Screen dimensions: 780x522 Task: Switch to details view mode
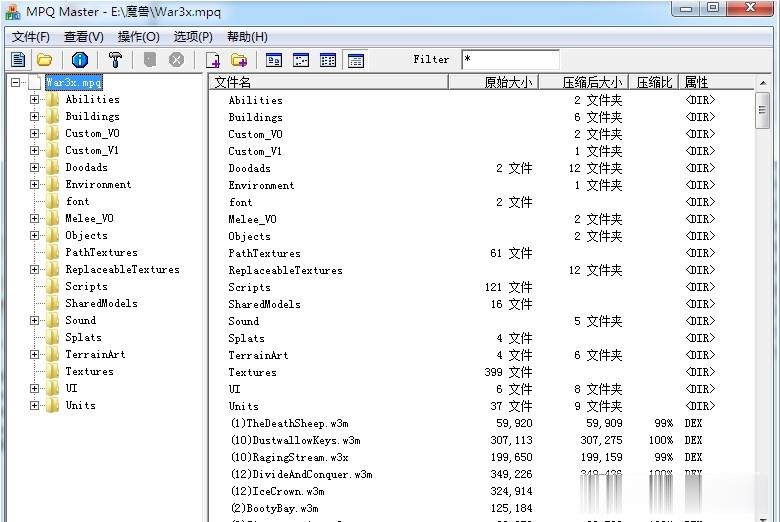coord(356,60)
